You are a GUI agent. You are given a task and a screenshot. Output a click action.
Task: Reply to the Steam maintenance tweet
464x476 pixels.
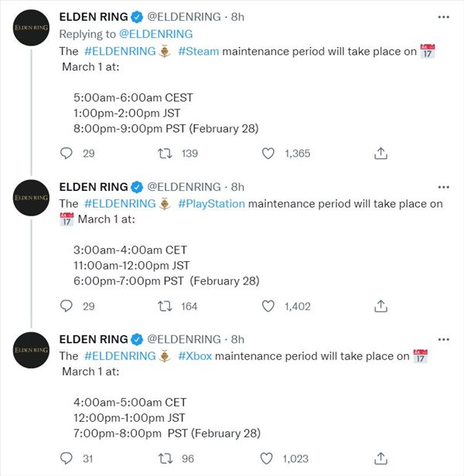pos(67,153)
